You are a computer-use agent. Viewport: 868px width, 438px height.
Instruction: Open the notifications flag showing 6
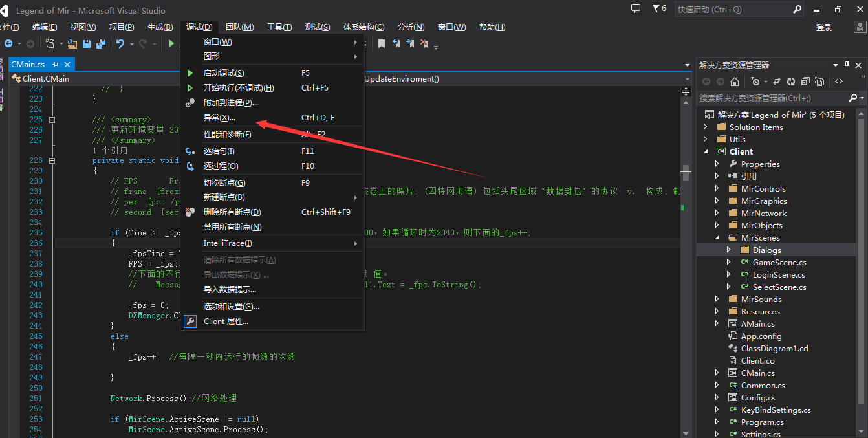659,9
